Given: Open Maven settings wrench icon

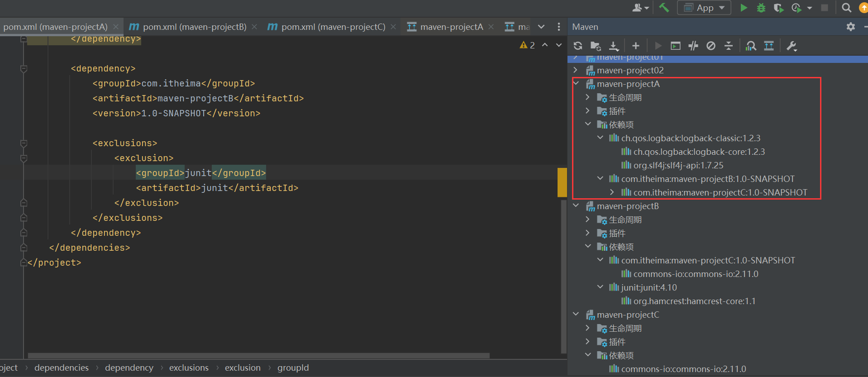Looking at the screenshot, I should [x=792, y=46].
